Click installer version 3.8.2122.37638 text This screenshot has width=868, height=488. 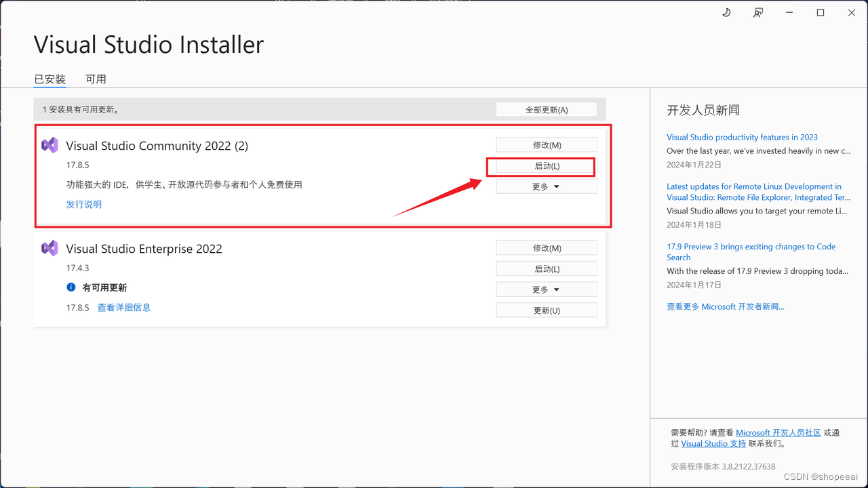[723, 466]
